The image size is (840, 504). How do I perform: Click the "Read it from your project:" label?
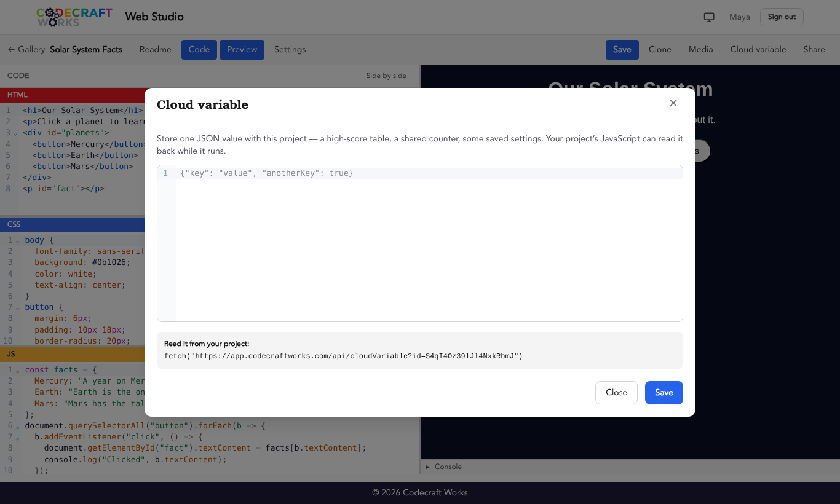(x=207, y=344)
